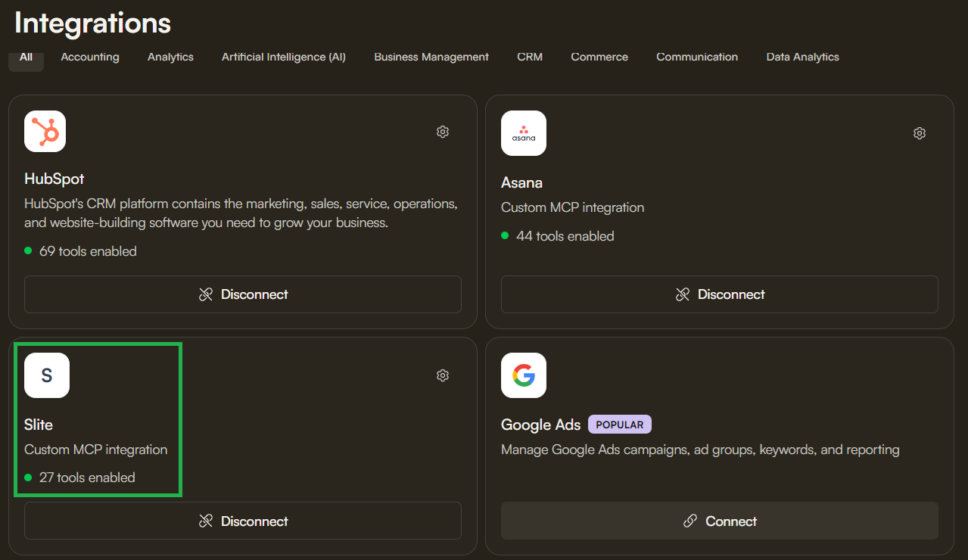Open Asana integration settings gear
968x560 pixels.
[x=920, y=133]
